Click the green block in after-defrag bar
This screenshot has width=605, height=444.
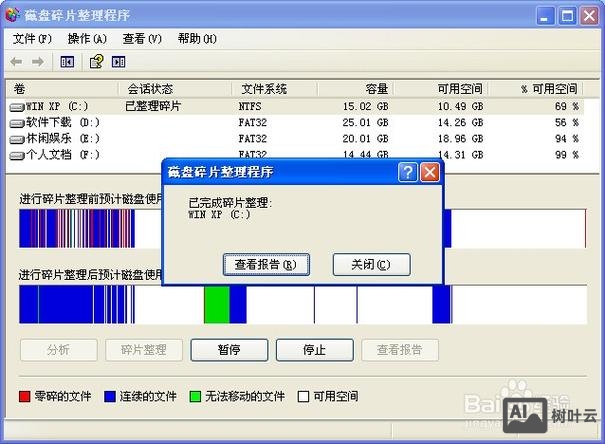(217, 305)
